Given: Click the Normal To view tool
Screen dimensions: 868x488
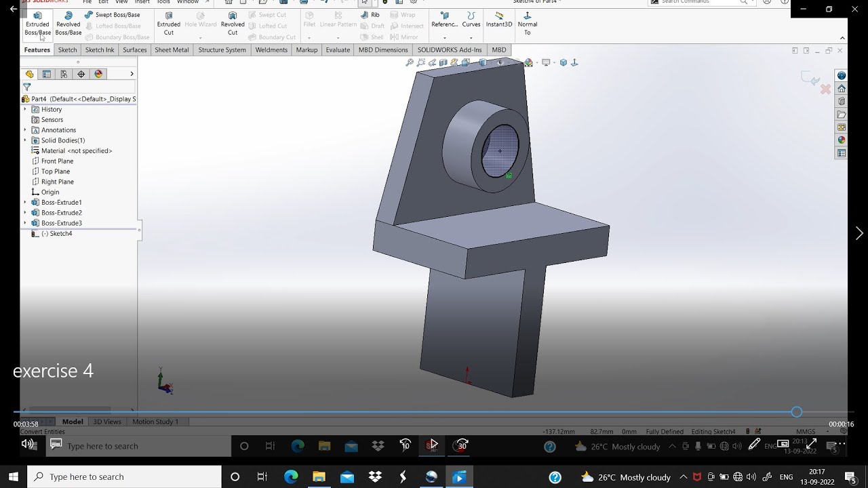Looking at the screenshot, I should tap(528, 24).
